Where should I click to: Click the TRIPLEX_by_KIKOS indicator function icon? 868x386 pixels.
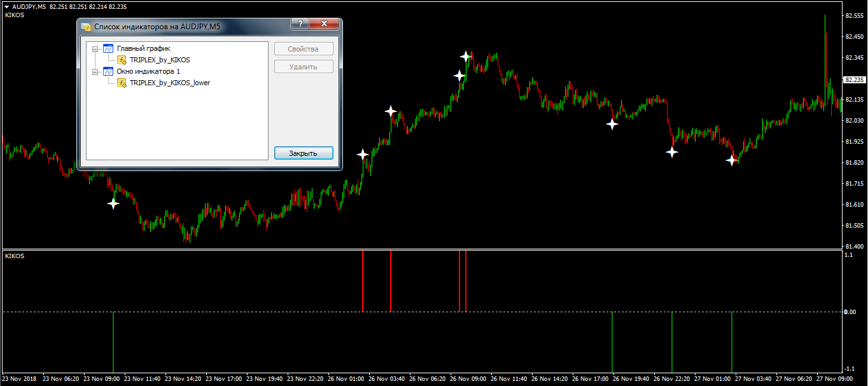coord(122,60)
